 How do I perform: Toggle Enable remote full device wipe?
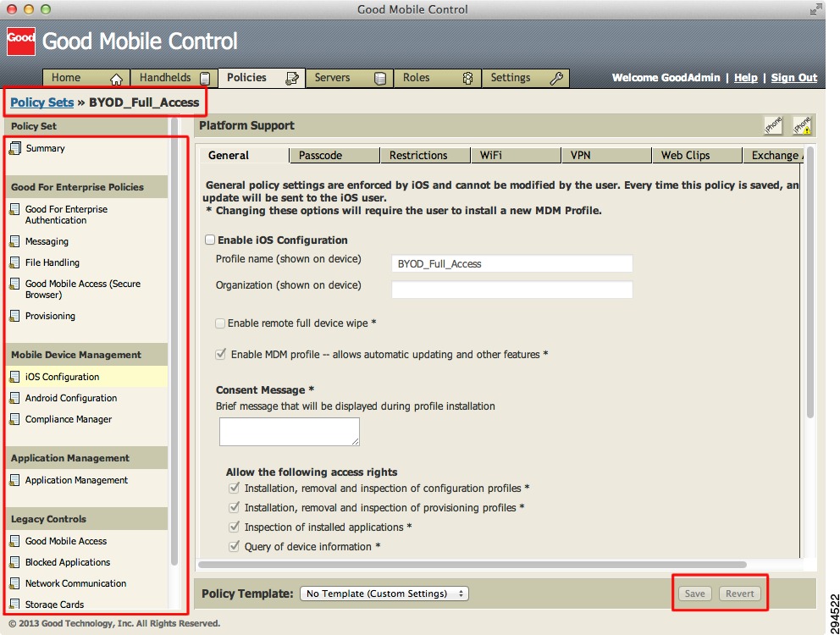coord(219,323)
